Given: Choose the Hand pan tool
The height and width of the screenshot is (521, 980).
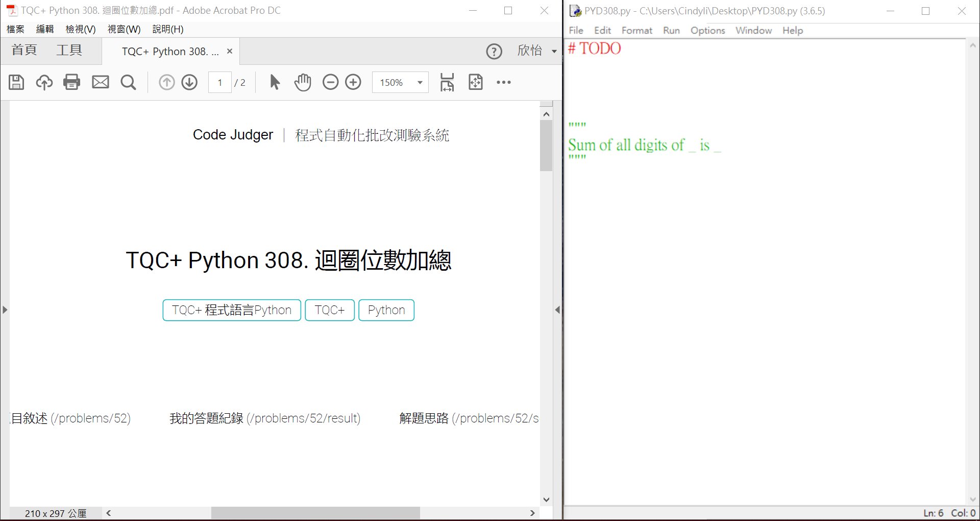Looking at the screenshot, I should click(x=303, y=82).
